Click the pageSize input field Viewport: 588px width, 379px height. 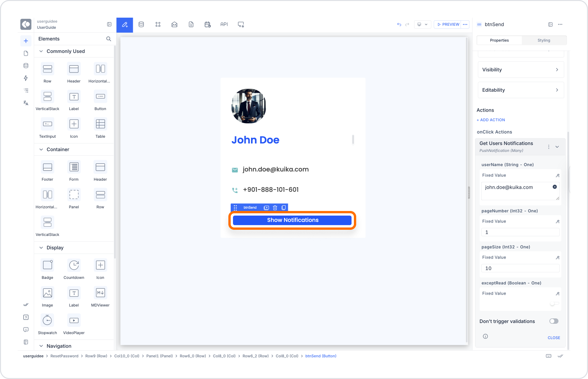point(520,269)
